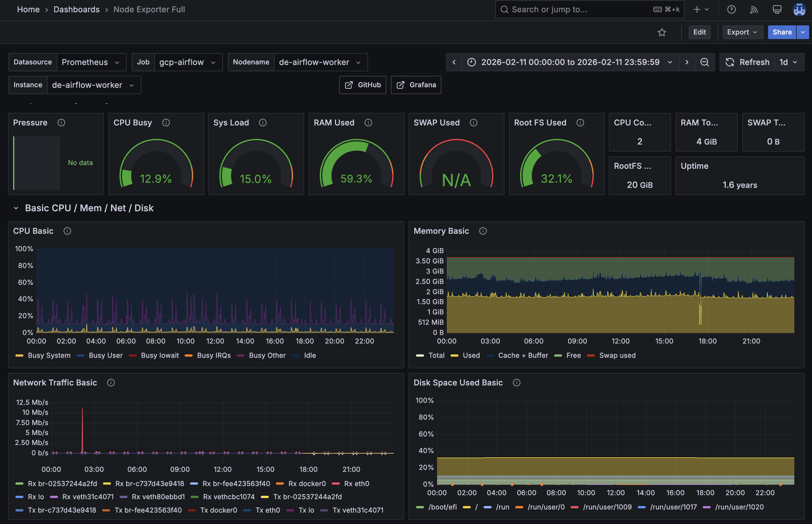Open the help question mark icon
Screen dimensions: 812x524
coord(731,9)
